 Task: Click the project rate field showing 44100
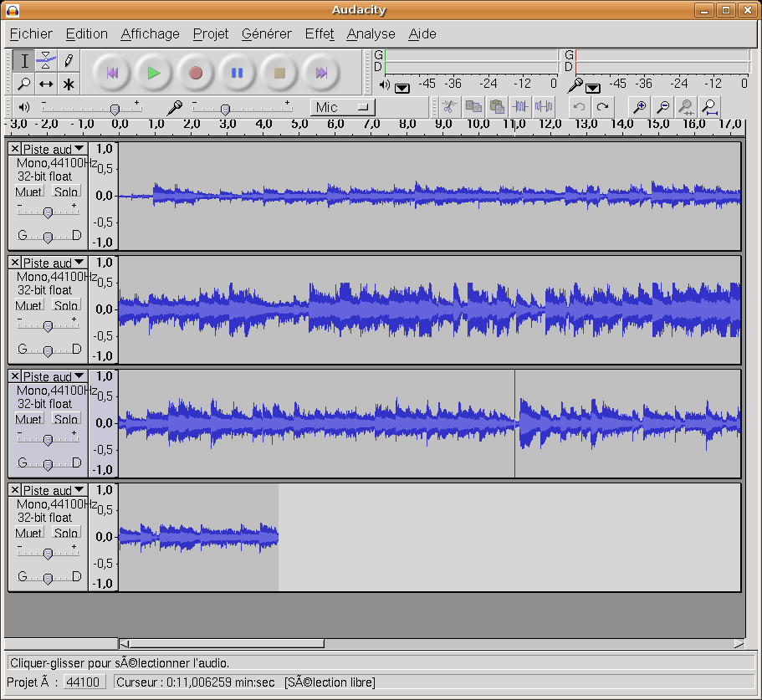pyautogui.click(x=84, y=682)
